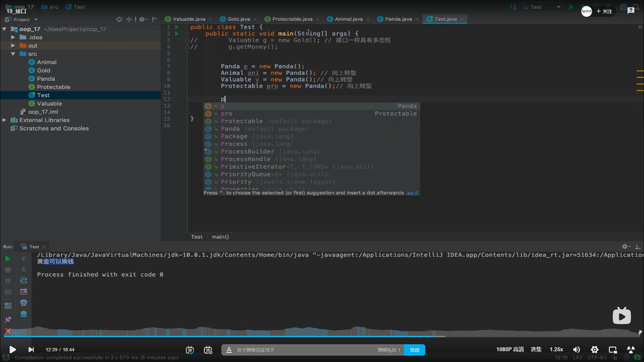Click the volume speaker icon
The height and width of the screenshot is (362, 644).
(576, 350)
